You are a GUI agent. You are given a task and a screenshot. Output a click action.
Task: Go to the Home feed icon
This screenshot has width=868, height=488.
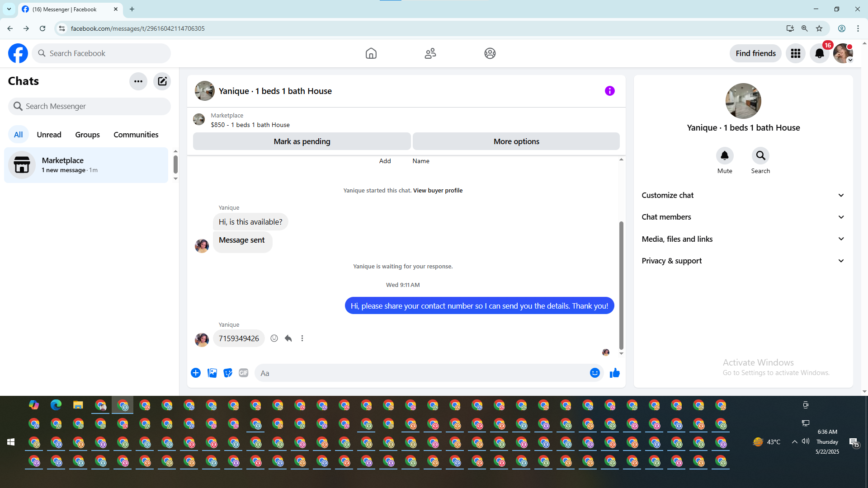point(371,53)
